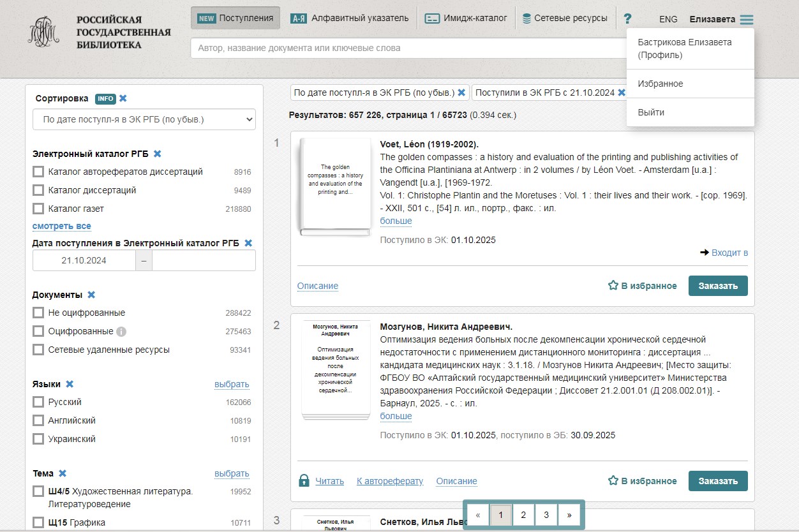Remove the sorting filter with the X next to INFO
Image resolution: width=799 pixels, height=532 pixels.
tap(123, 98)
